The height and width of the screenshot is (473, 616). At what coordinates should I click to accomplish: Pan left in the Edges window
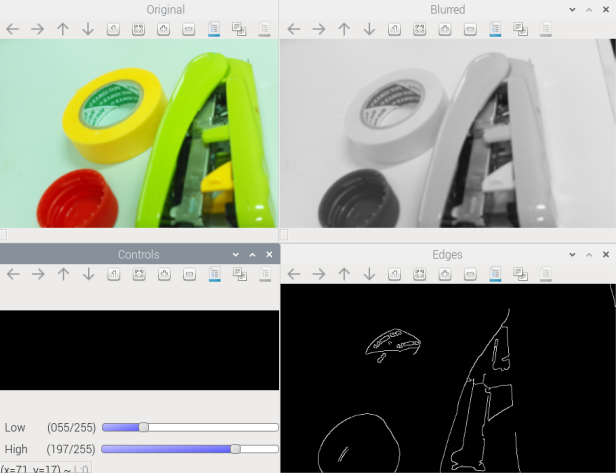coord(294,274)
